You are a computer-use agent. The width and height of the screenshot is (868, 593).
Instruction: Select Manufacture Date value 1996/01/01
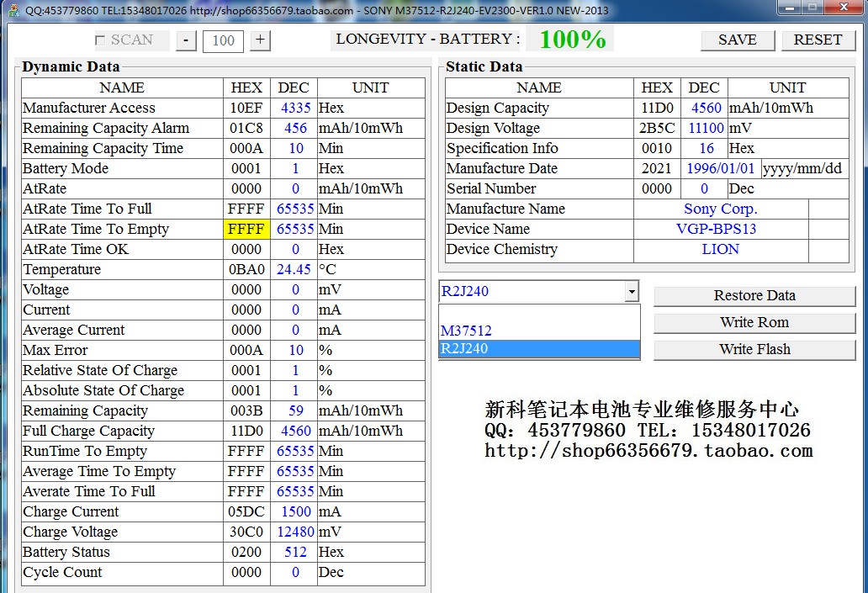721,169
